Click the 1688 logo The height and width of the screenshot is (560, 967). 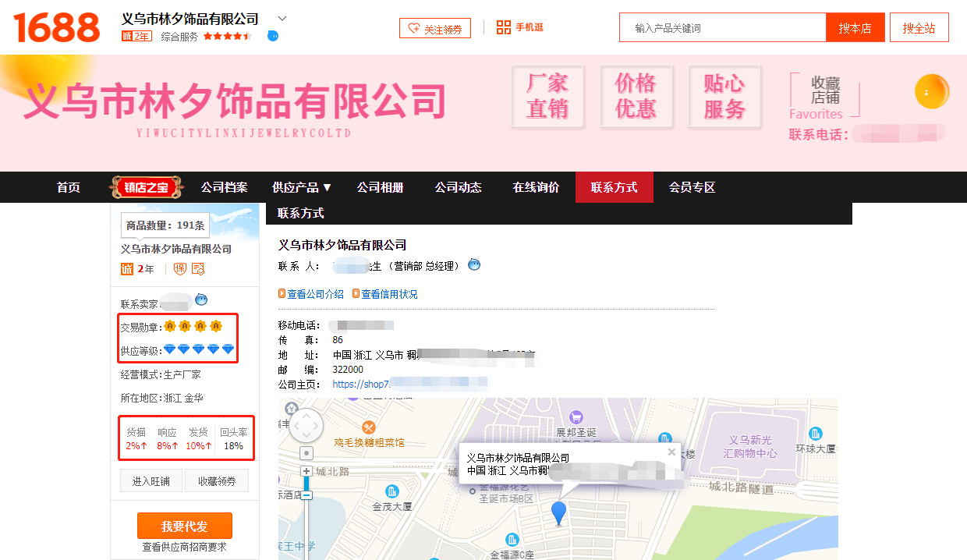(56, 27)
